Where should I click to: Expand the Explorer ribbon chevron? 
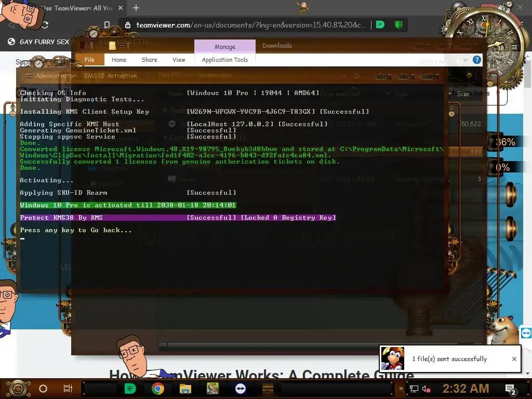[465, 60]
